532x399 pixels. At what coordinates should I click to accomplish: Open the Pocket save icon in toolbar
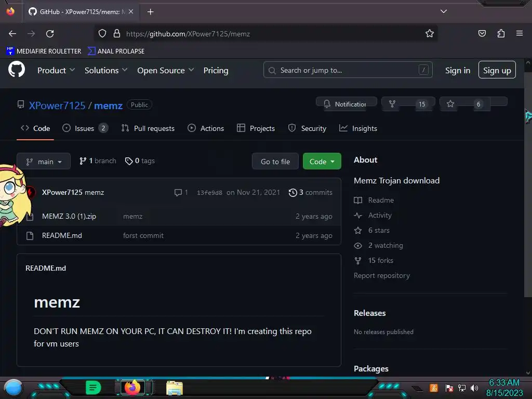click(482, 33)
